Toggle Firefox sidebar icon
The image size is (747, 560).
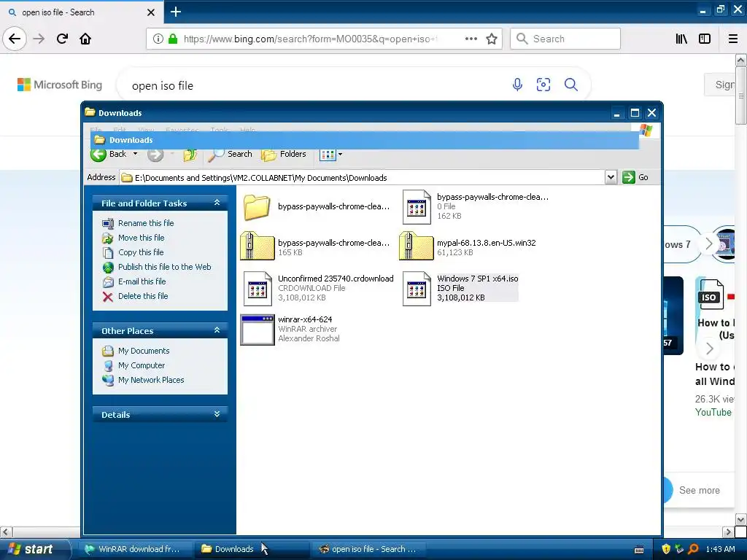click(x=705, y=39)
